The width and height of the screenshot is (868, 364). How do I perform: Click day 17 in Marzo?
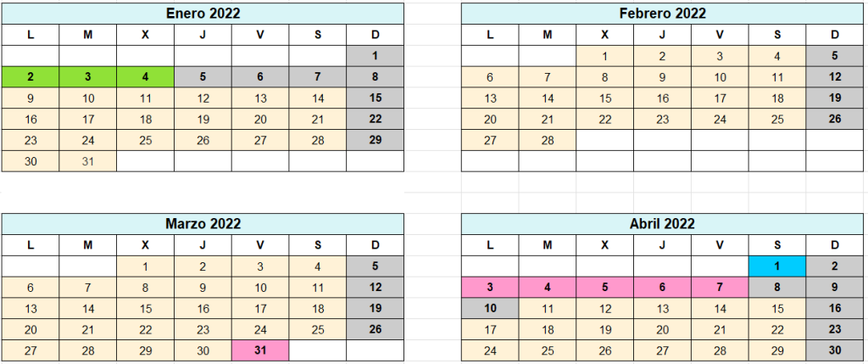[260, 309]
